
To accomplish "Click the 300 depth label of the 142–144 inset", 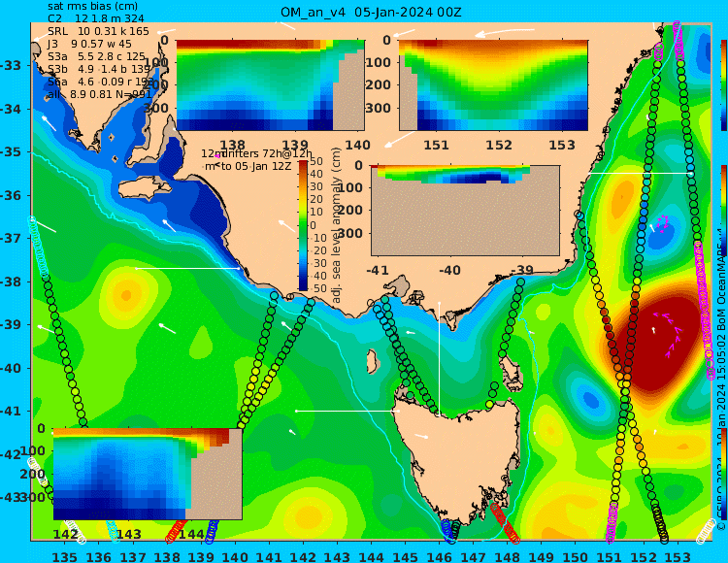I will point(32,497).
